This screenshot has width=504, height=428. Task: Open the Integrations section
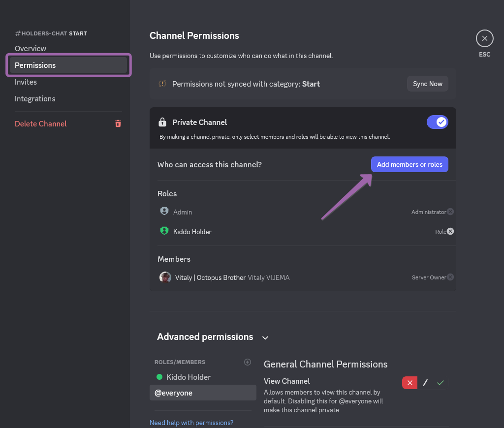[x=35, y=98]
